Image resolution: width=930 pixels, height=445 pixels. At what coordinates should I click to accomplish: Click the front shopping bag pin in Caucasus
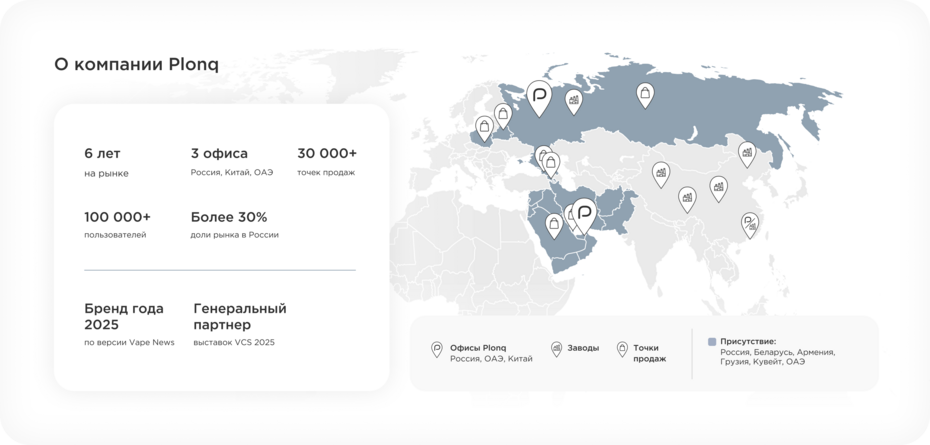[x=550, y=165]
